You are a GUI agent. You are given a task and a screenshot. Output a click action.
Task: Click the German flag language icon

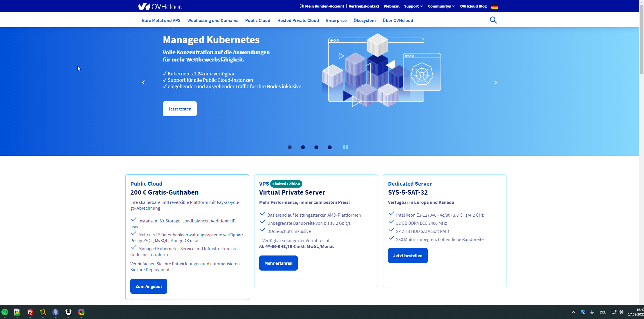tap(495, 6)
